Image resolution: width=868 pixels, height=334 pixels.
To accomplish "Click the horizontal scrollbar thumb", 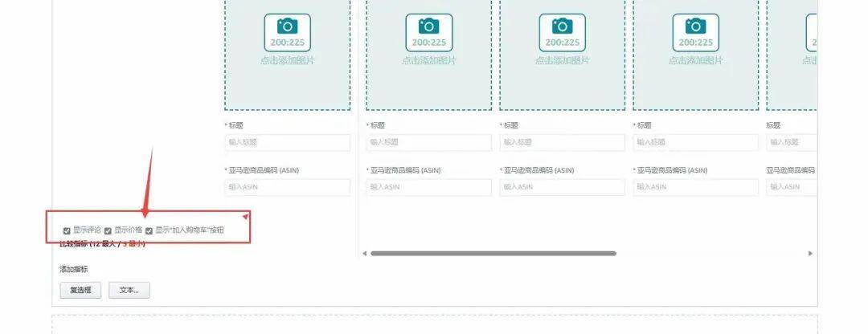I will [492, 254].
